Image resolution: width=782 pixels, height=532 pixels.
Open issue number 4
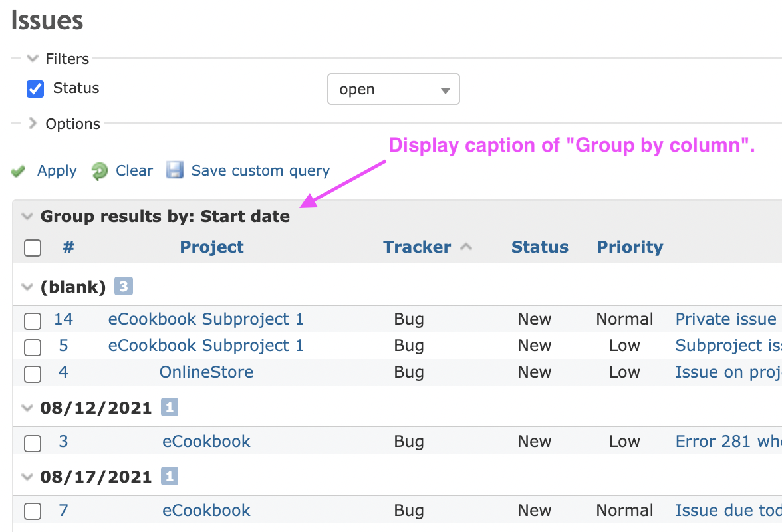pyautogui.click(x=63, y=372)
